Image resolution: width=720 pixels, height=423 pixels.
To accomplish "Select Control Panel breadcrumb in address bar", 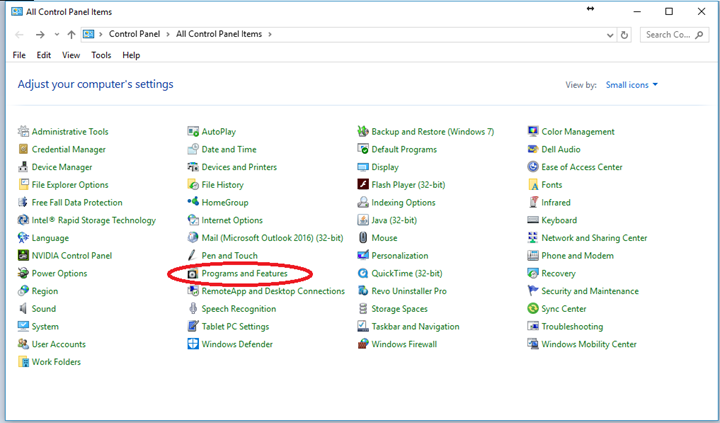I will 135,34.
